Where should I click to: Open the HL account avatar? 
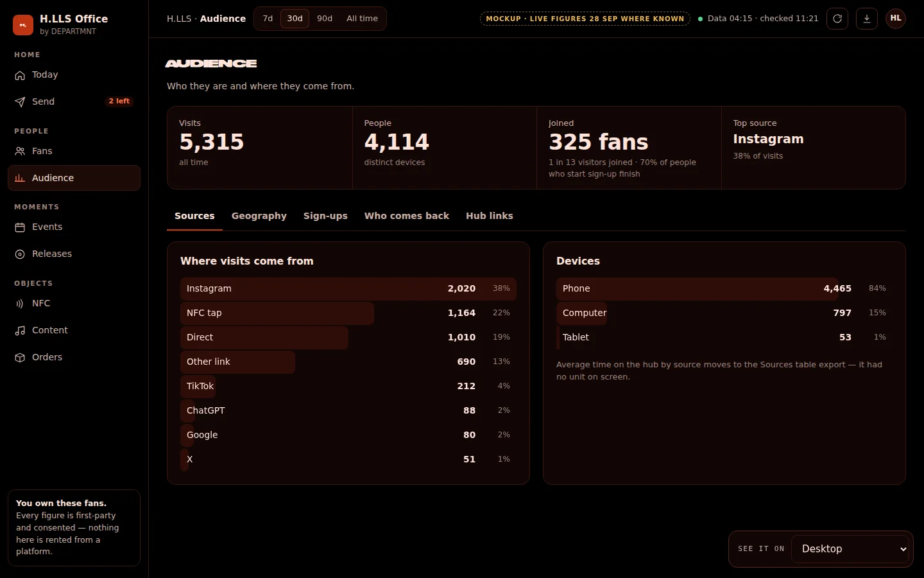point(896,19)
